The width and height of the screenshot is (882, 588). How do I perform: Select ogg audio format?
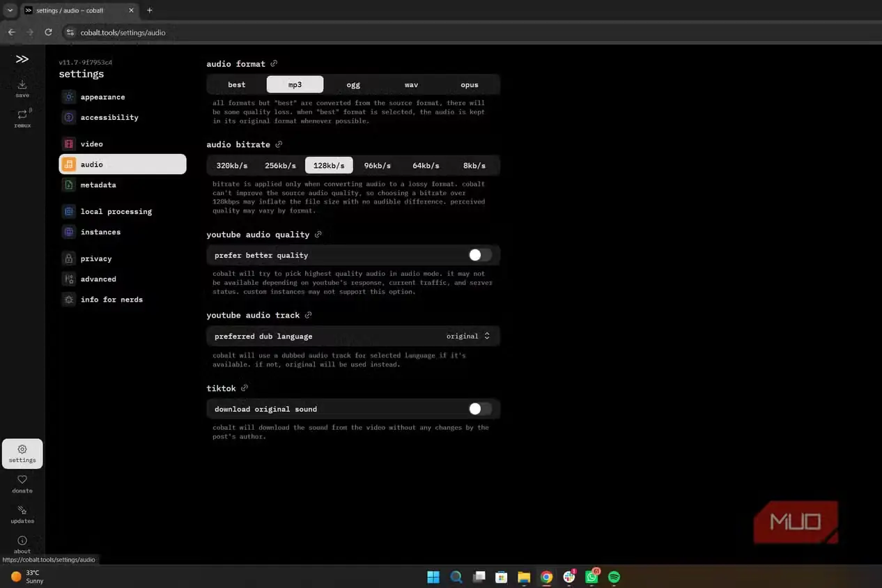click(x=353, y=84)
